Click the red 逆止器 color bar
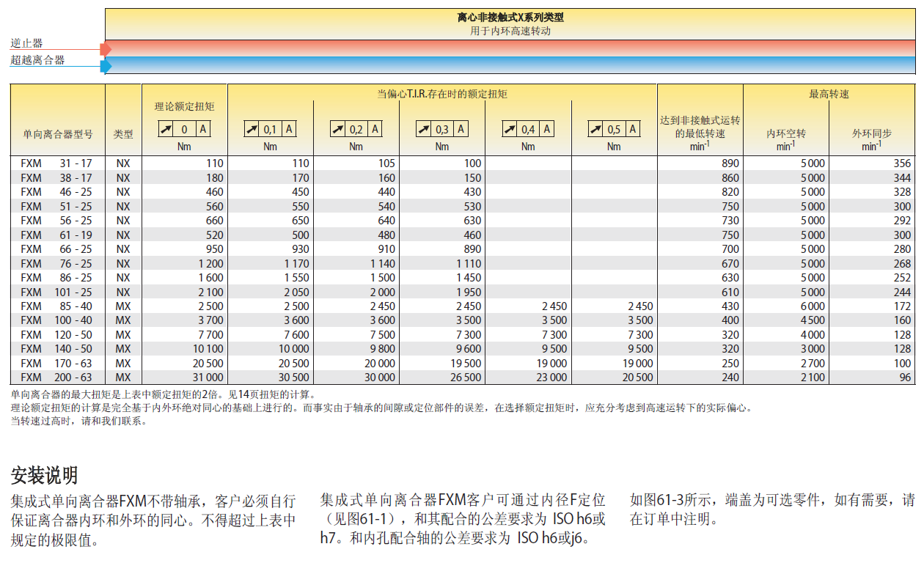 click(510, 48)
